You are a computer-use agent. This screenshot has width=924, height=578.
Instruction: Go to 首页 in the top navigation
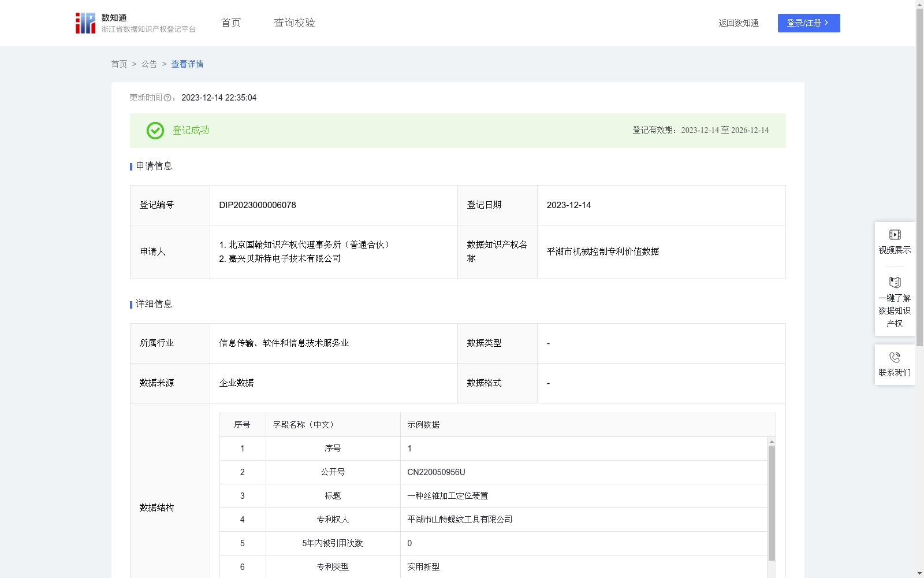tap(231, 23)
